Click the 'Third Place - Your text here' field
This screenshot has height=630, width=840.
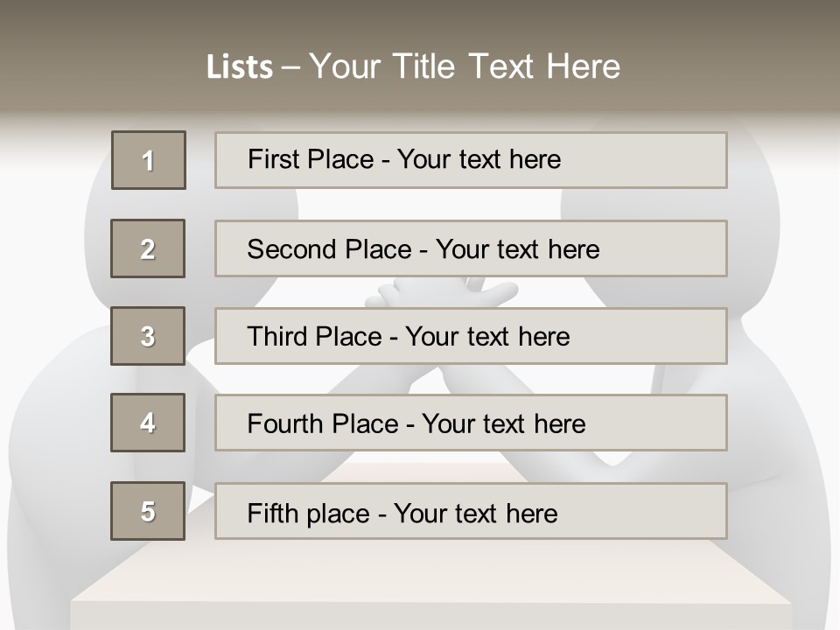pyautogui.click(x=471, y=336)
